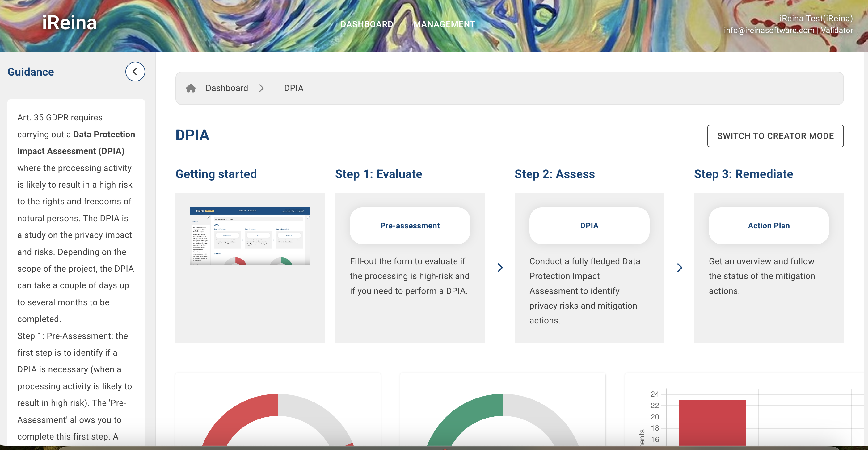Open the DASHBOARD menu

tap(367, 24)
